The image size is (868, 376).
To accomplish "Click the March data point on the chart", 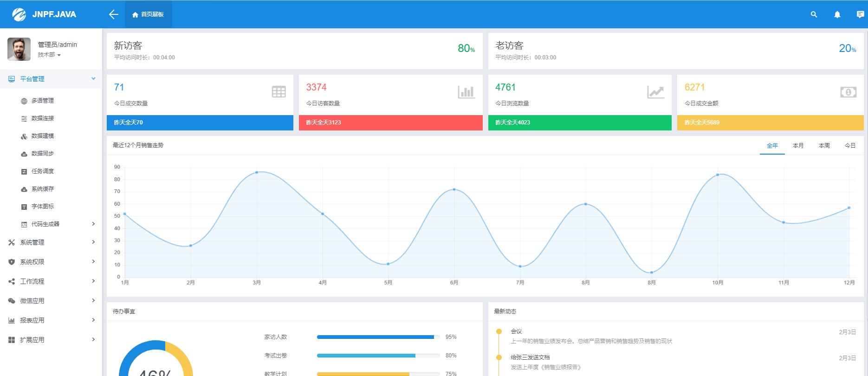I will [257, 172].
